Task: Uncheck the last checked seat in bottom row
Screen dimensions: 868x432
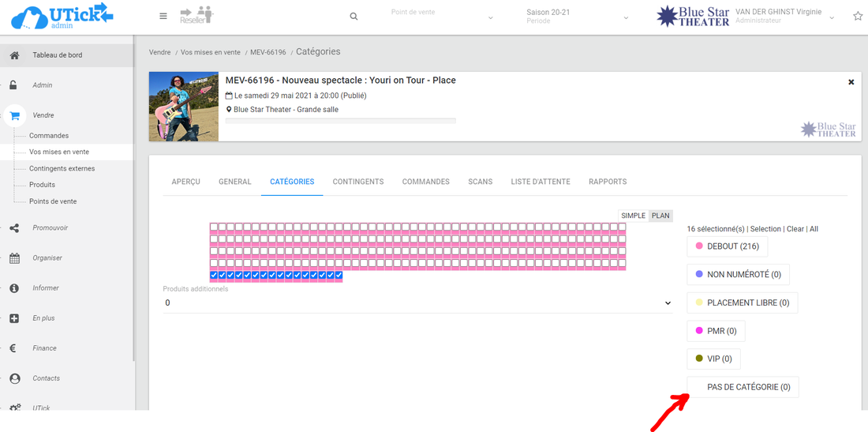Action: pyautogui.click(x=339, y=275)
